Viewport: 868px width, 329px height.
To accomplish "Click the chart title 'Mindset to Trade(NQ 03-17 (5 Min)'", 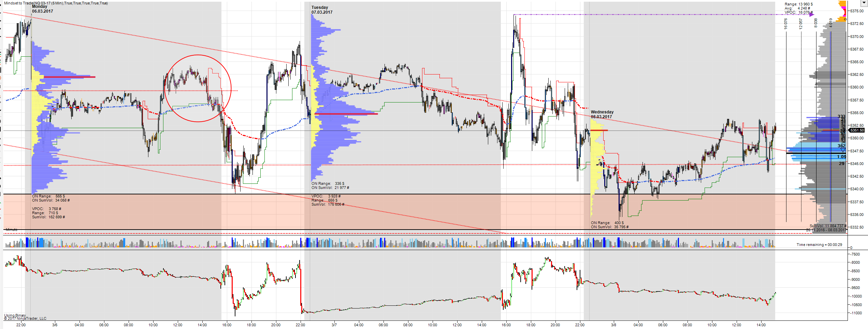I will [x=33, y=3].
